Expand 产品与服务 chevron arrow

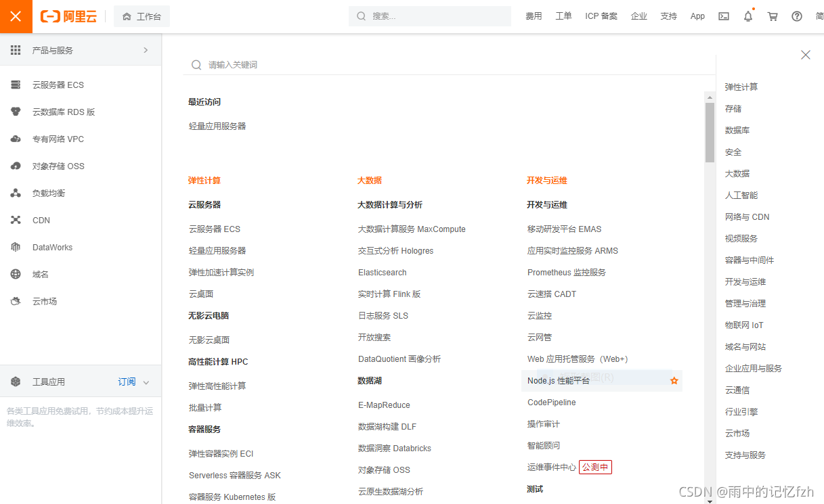coord(146,50)
